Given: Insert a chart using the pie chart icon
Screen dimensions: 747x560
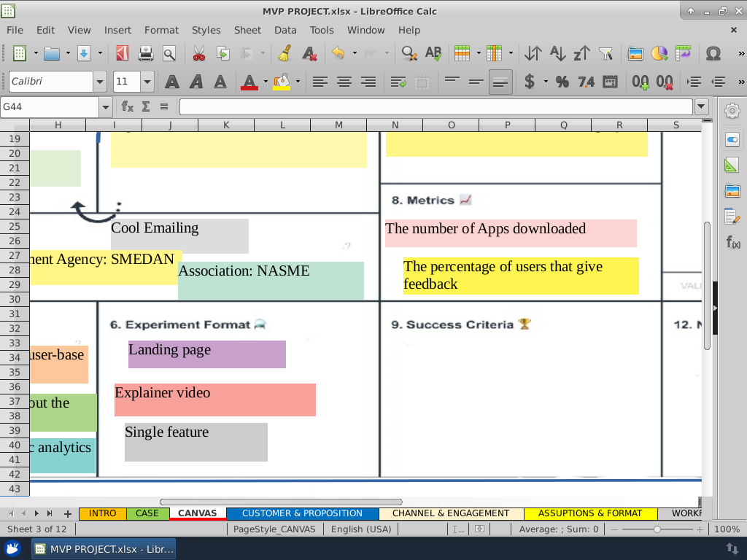Looking at the screenshot, I should (x=659, y=53).
